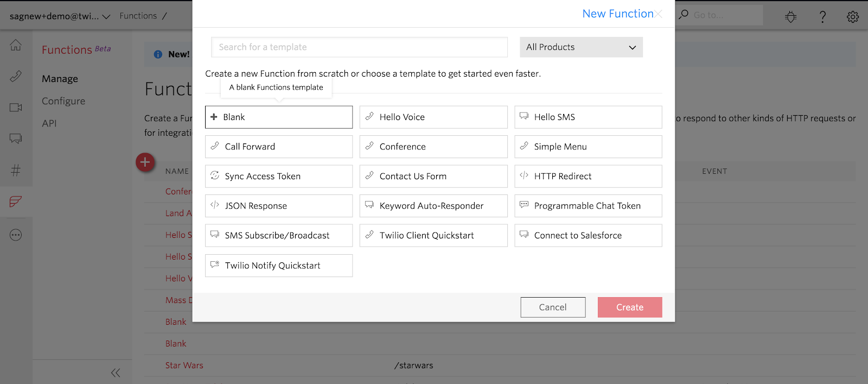Collapse the sidebar with the double chevron
The height and width of the screenshot is (384, 868).
point(116,373)
